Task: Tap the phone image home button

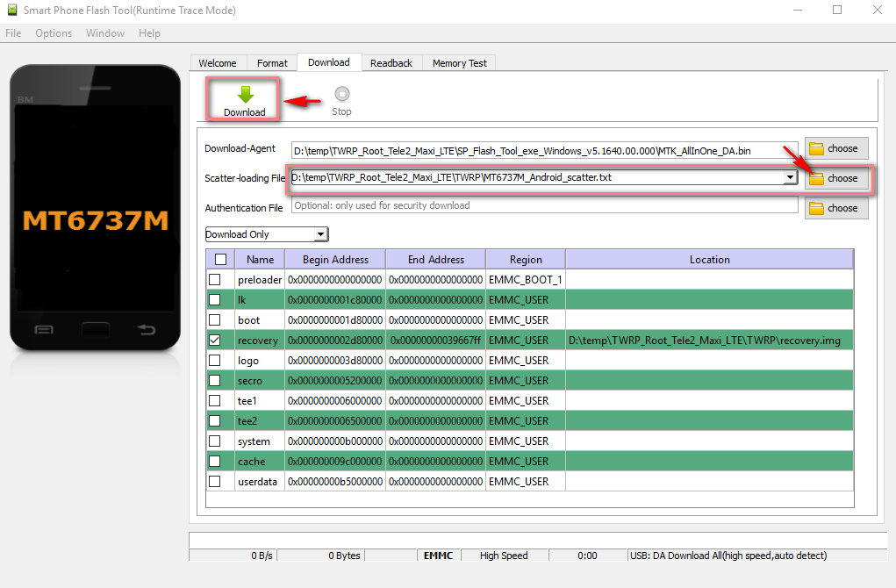Action: pos(95,330)
